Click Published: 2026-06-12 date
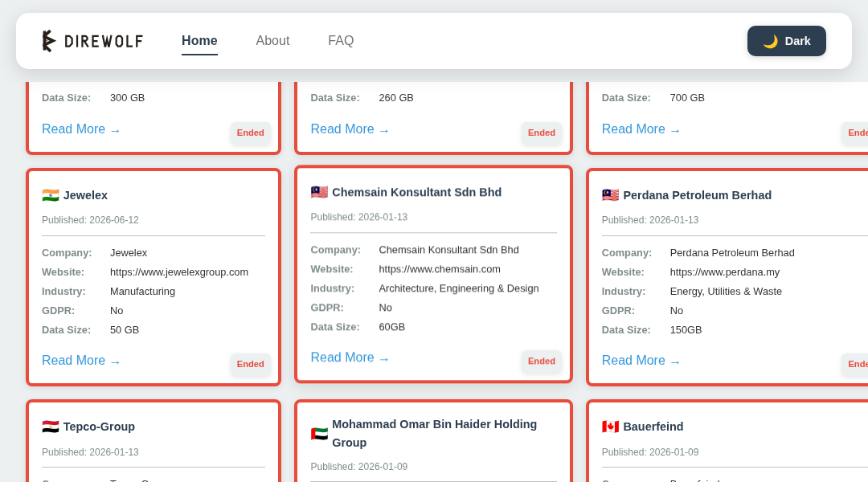The width and height of the screenshot is (868, 482). click(90, 220)
